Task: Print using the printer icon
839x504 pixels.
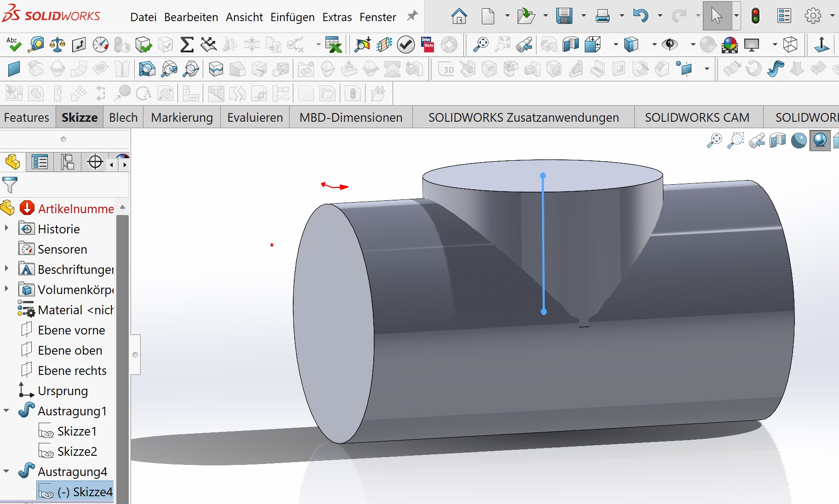Action: click(x=602, y=17)
